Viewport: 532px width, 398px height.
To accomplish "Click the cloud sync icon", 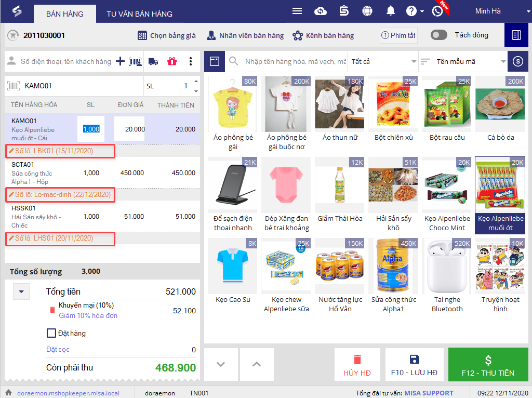I will [320, 11].
